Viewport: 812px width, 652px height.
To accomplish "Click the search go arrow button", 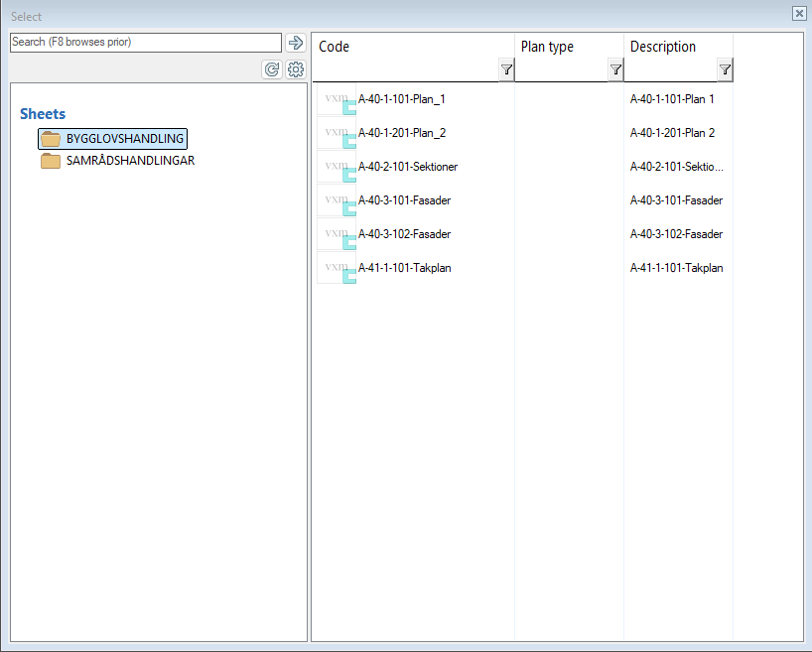I will (x=295, y=43).
